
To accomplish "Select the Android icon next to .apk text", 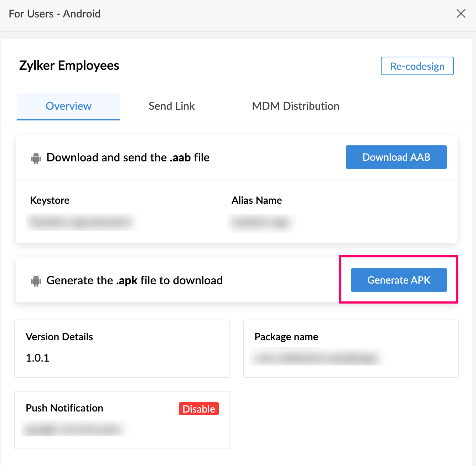I will (35, 280).
